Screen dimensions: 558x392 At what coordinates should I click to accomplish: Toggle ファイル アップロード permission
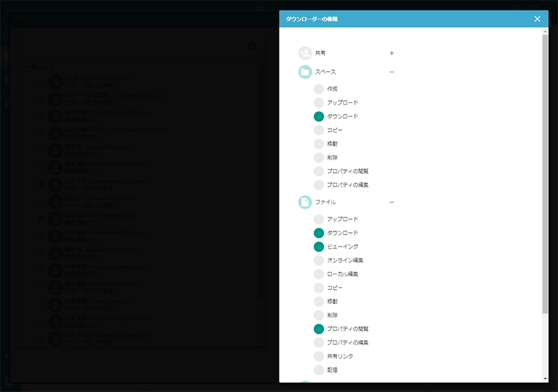pos(319,219)
